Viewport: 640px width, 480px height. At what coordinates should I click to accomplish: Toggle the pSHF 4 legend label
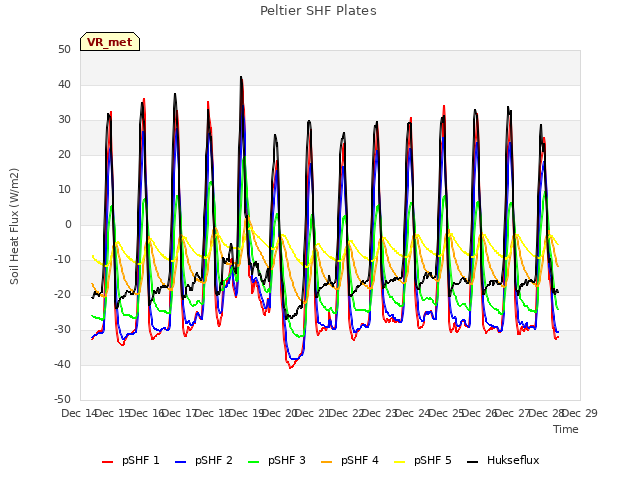coord(360,460)
